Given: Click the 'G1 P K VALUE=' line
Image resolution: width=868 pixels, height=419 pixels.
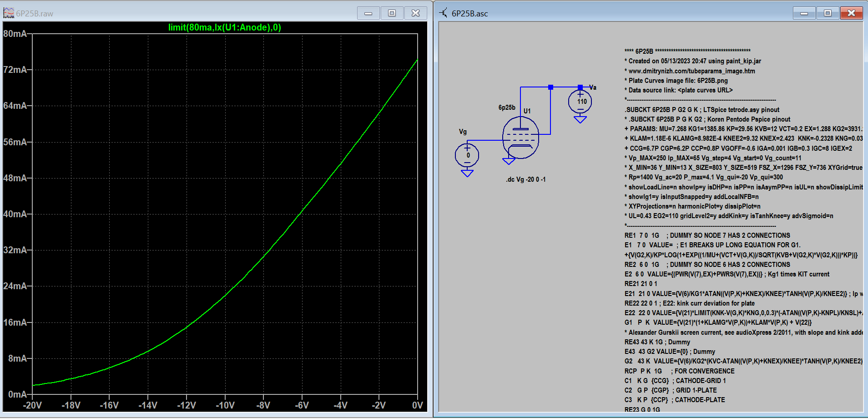Looking at the screenshot, I should (718, 322).
